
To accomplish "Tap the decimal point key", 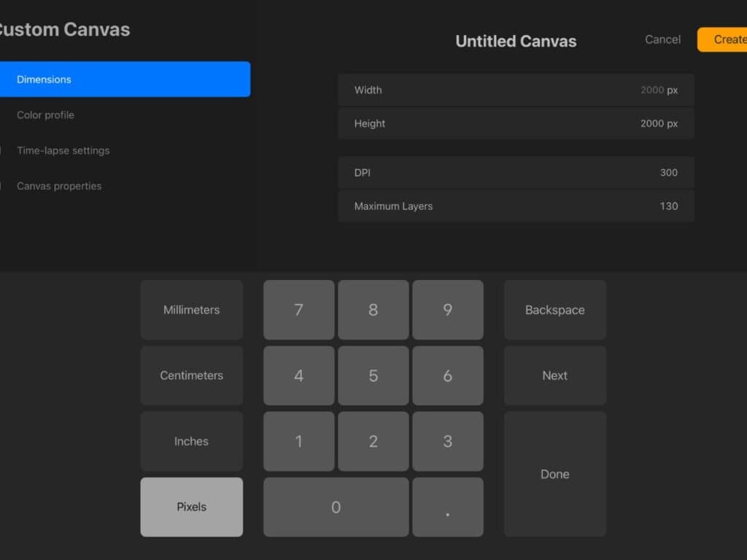I will pos(448,506).
